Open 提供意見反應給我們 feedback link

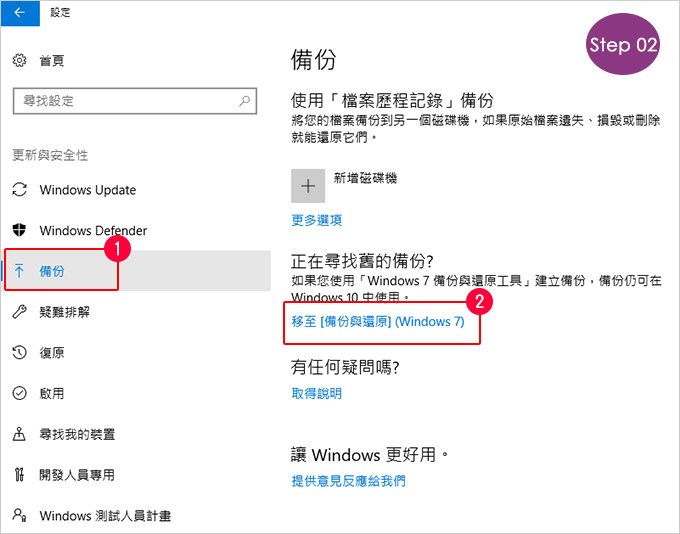pos(348,481)
